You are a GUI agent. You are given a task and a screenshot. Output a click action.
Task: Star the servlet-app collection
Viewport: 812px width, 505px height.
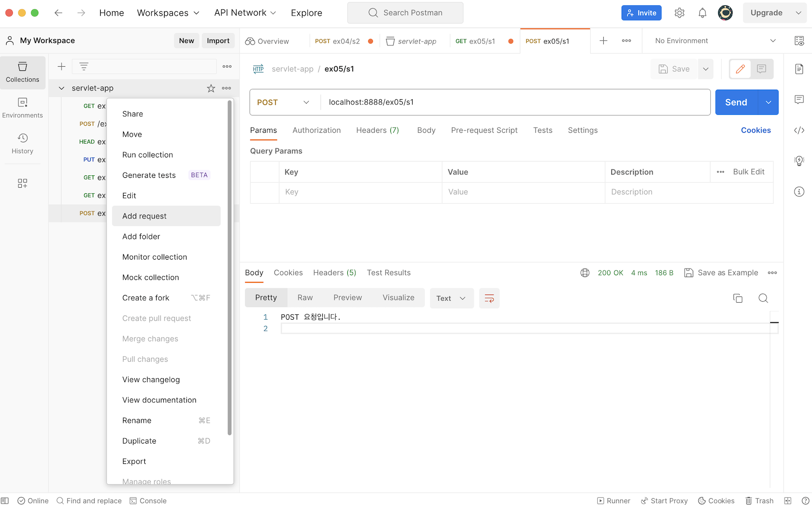tap(211, 88)
